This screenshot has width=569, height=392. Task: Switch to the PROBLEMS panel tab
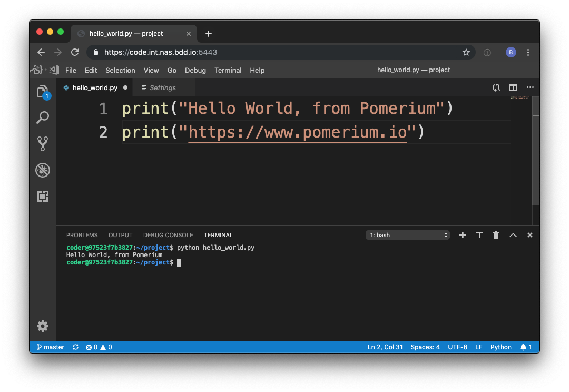point(82,235)
